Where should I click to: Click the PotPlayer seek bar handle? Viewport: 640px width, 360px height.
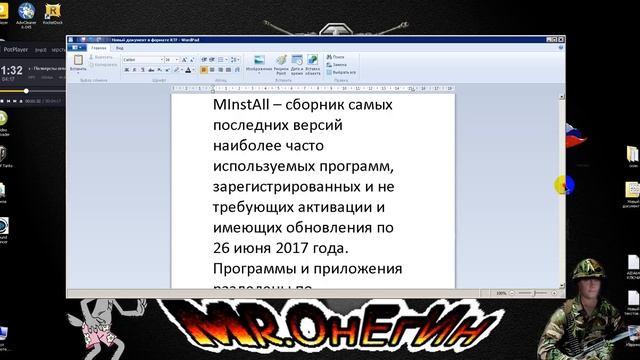(x=26, y=91)
